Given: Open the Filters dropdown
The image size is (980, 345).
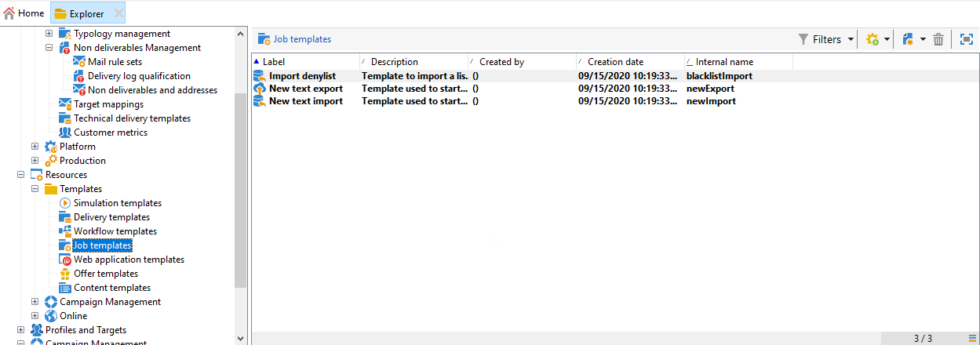Looking at the screenshot, I should [x=826, y=39].
